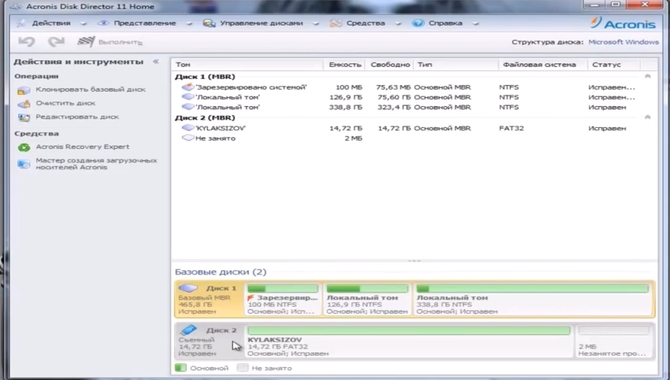
Task: Click the FAT32 file system cell
Action: [x=511, y=128]
